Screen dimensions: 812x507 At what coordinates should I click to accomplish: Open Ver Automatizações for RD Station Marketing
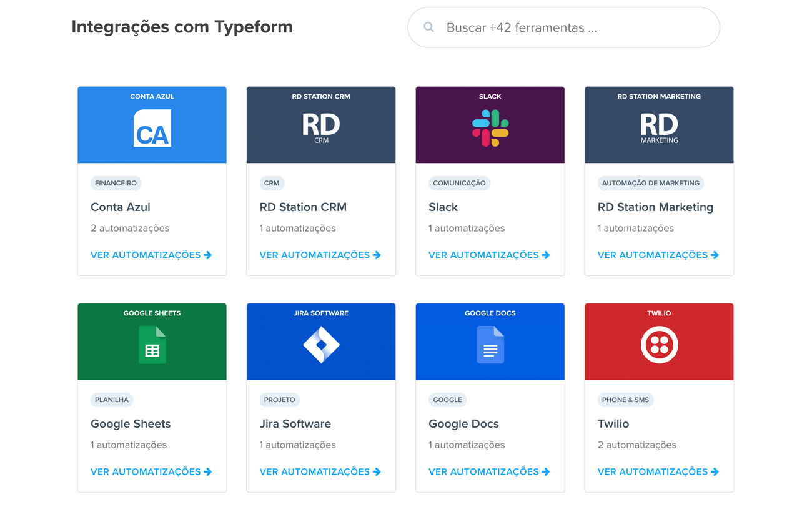tap(658, 255)
